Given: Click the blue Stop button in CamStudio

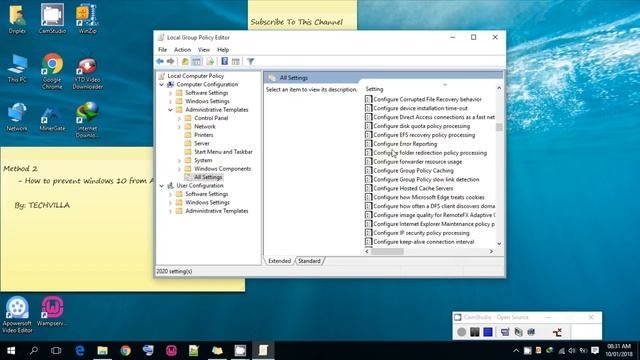Looking at the screenshot, I should pyautogui.click(x=488, y=332).
